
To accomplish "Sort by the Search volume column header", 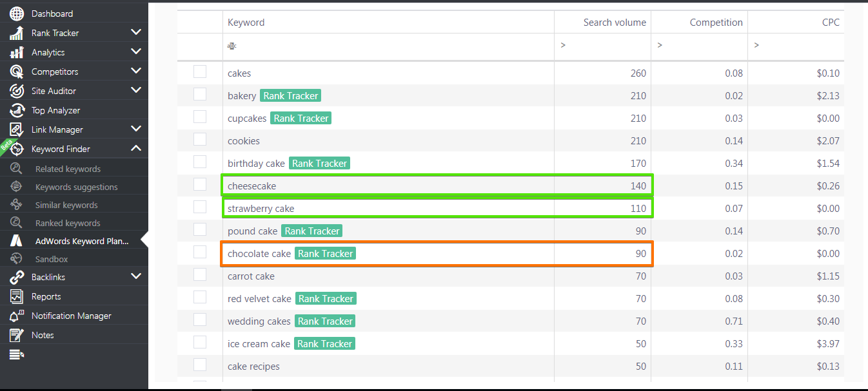I will point(615,23).
